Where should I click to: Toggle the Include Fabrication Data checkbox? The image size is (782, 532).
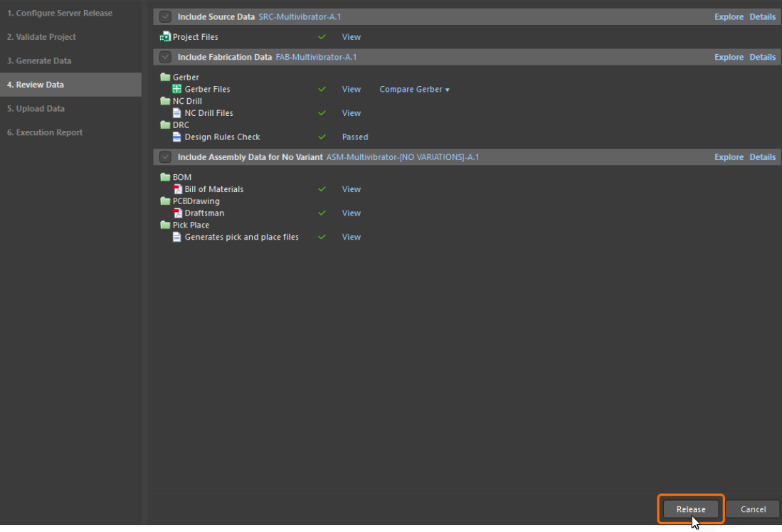165,57
